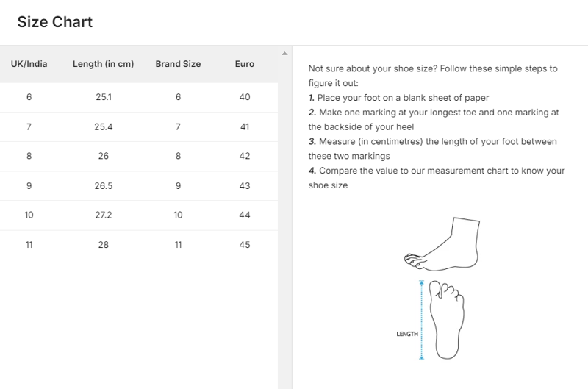Viewport: 588px width, 389px height.
Task: Click the Size Chart heading
Action: coord(55,22)
